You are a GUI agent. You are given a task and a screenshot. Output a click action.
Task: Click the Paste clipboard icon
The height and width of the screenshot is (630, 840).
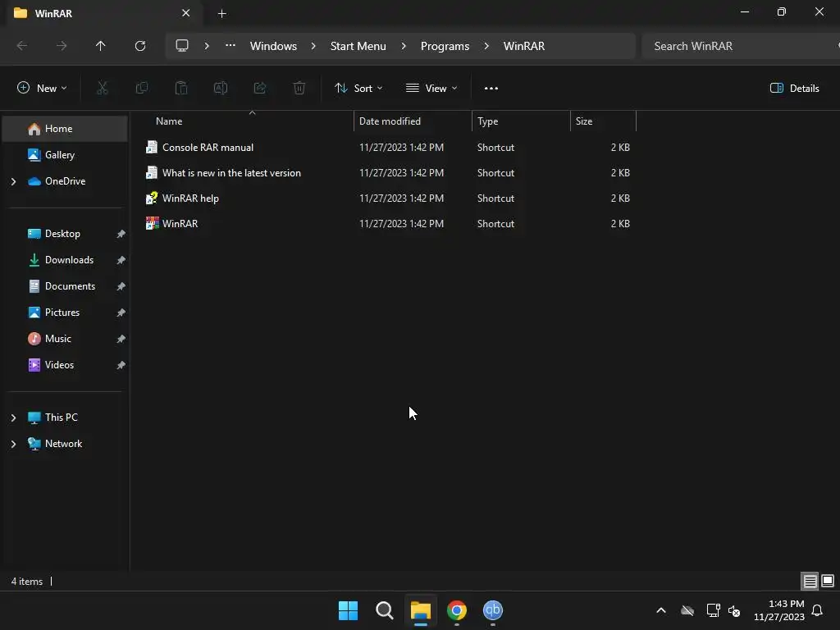[x=181, y=88]
